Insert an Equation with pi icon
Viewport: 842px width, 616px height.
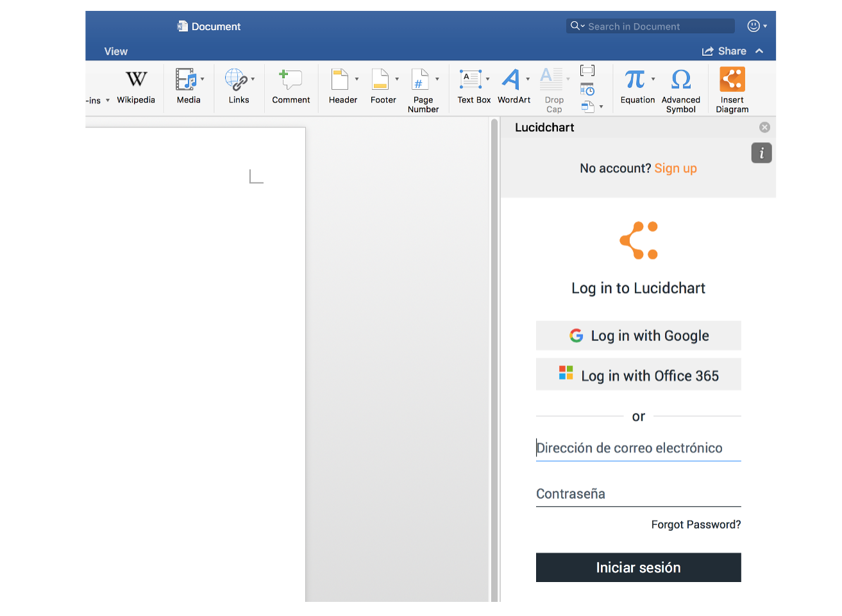point(635,79)
